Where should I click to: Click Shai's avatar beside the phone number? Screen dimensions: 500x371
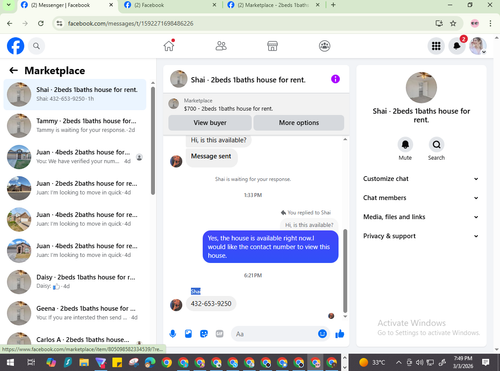coord(176,304)
